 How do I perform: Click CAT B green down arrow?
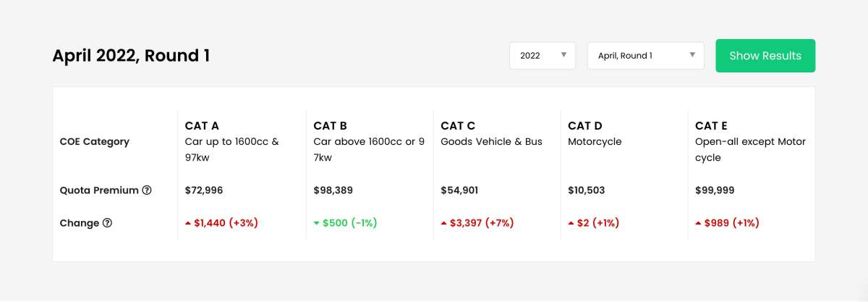(316, 223)
